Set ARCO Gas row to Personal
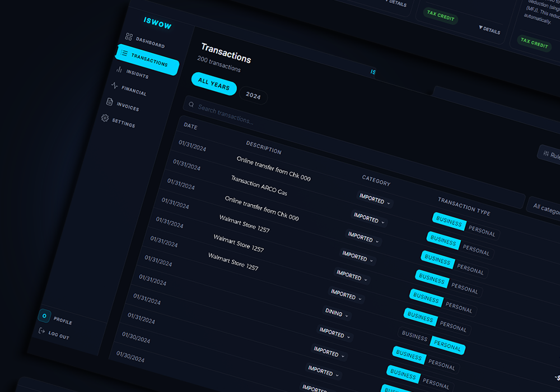 tap(476, 249)
